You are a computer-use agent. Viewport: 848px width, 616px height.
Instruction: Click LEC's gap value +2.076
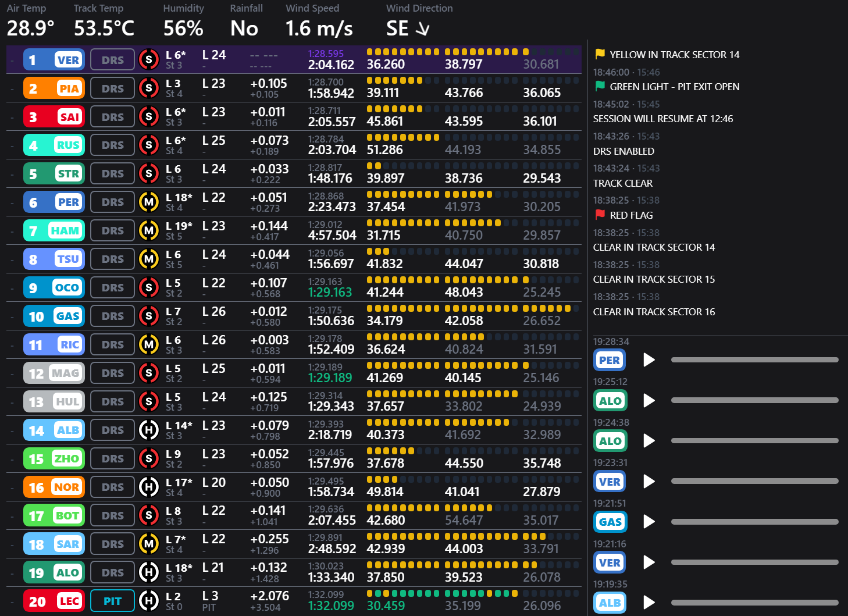coord(269,596)
